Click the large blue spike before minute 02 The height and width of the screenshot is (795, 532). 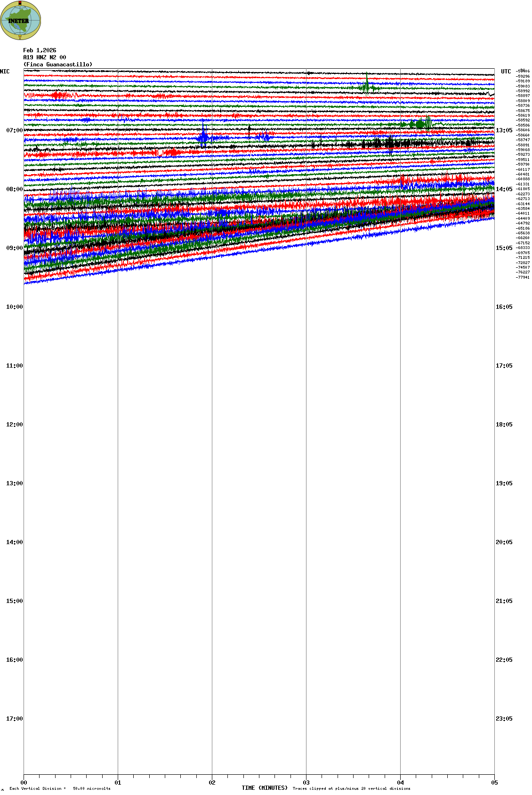point(203,136)
